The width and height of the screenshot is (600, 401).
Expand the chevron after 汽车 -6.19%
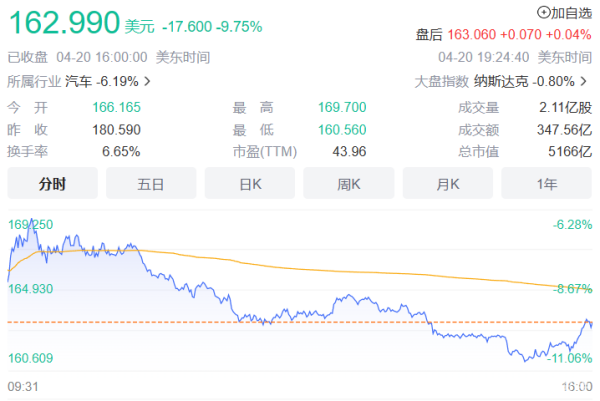[x=148, y=81]
